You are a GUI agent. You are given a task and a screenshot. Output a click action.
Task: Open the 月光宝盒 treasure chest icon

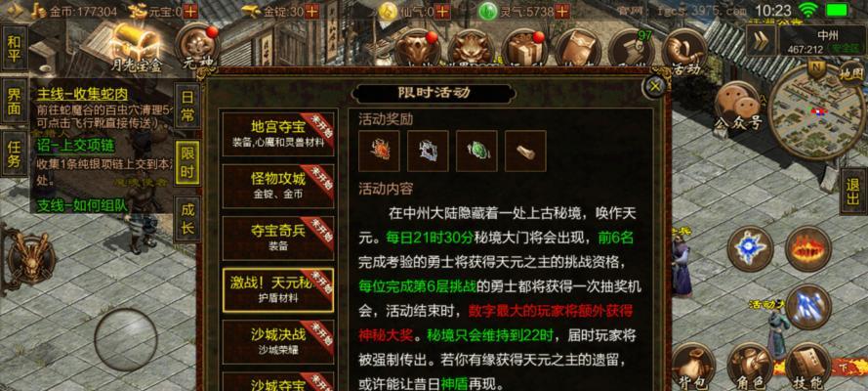click(136, 47)
